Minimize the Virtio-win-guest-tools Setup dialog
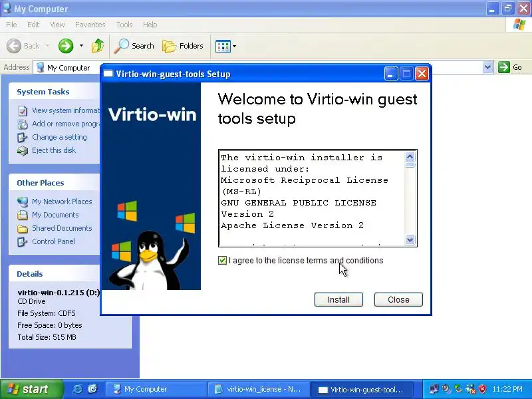 tap(391, 74)
